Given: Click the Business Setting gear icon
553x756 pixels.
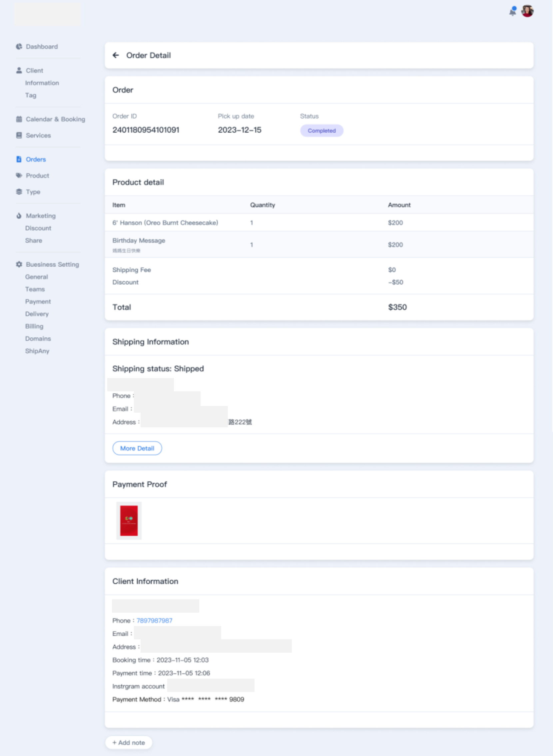Looking at the screenshot, I should point(19,264).
